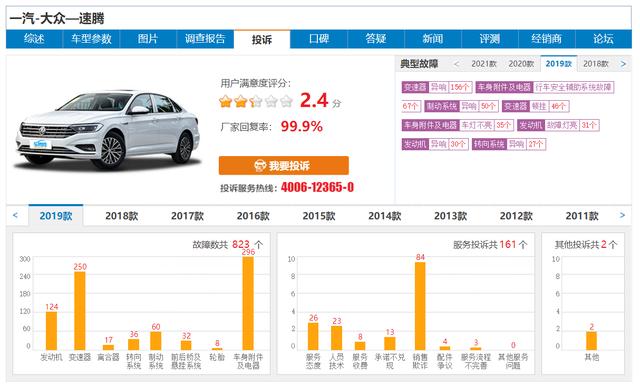Screen dimensions: 640x386
Task: Select 2018款 in 典型故障 panel
Action: [x=596, y=64]
